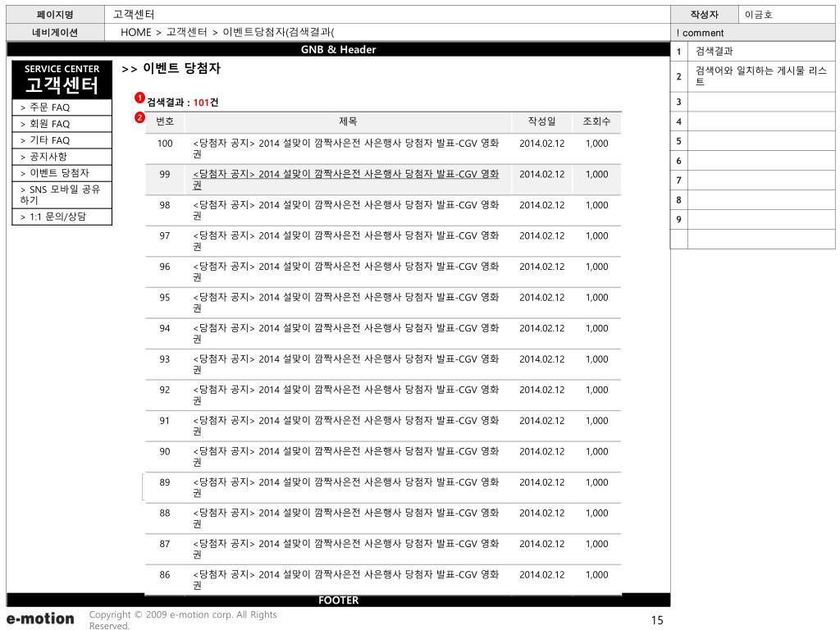Open the post title in row 89
The image size is (840, 630).
pos(345,487)
